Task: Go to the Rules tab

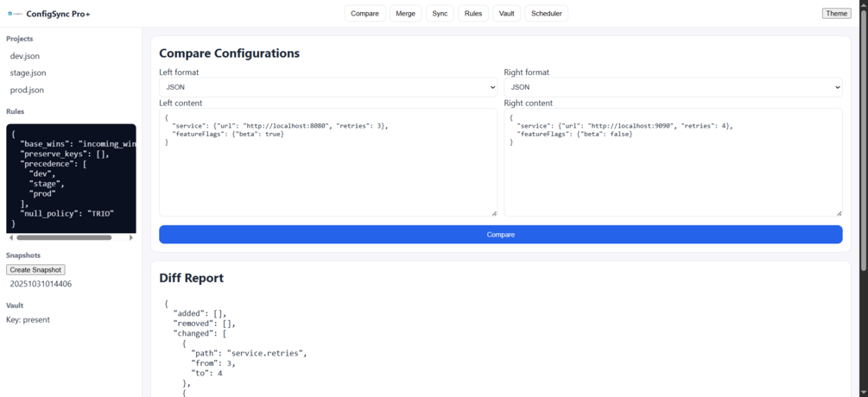Action: (x=473, y=14)
